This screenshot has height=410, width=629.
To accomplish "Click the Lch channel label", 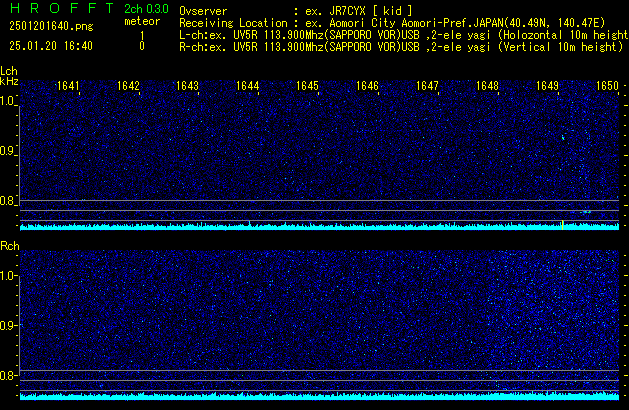I will (x=9, y=71).
